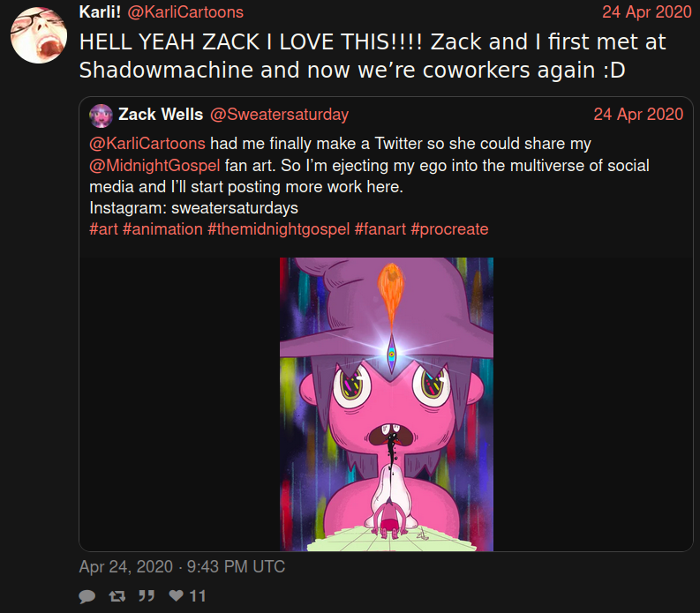
Task: Open the Zack Wells display name
Action: click(x=161, y=114)
